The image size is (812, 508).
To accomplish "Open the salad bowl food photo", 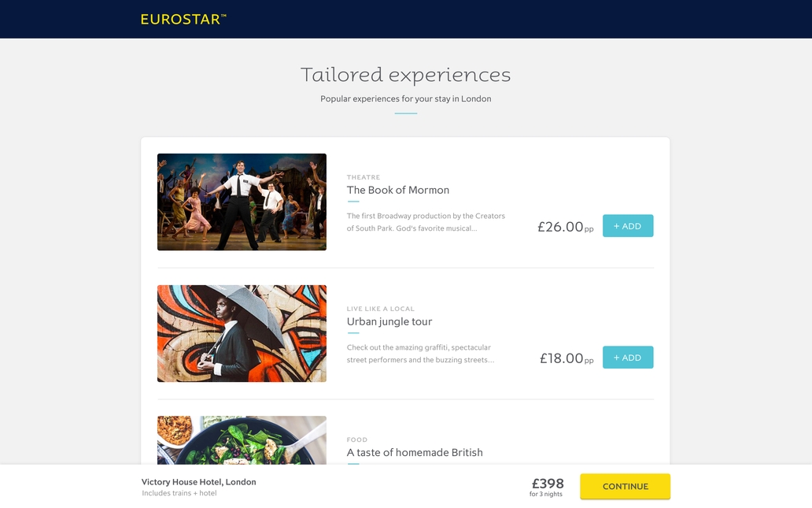I will 242,440.
